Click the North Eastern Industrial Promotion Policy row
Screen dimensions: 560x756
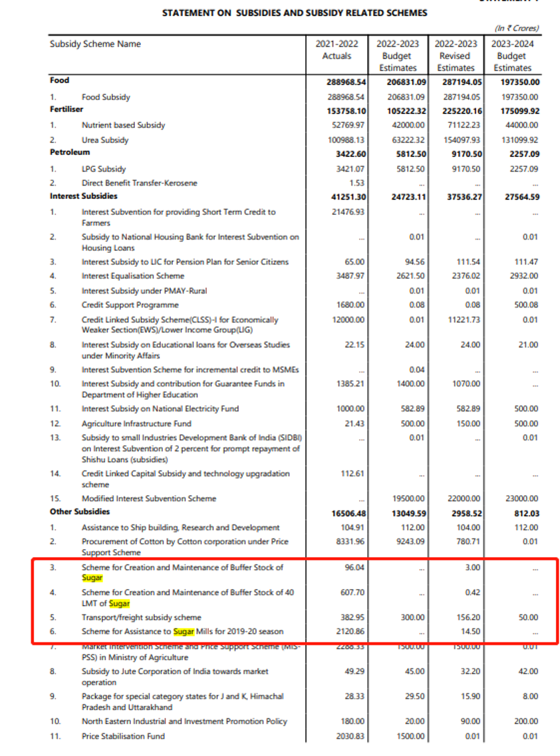point(184,721)
